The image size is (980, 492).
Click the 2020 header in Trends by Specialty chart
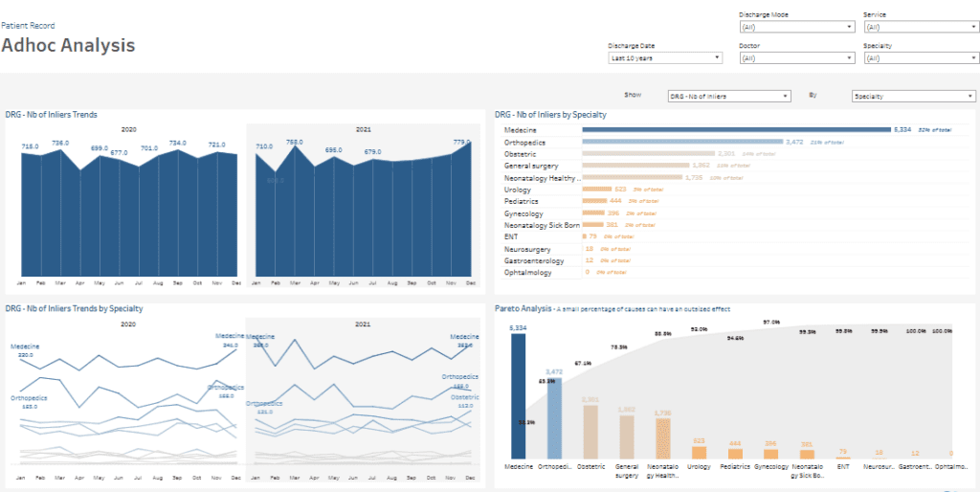[x=129, y=324]
